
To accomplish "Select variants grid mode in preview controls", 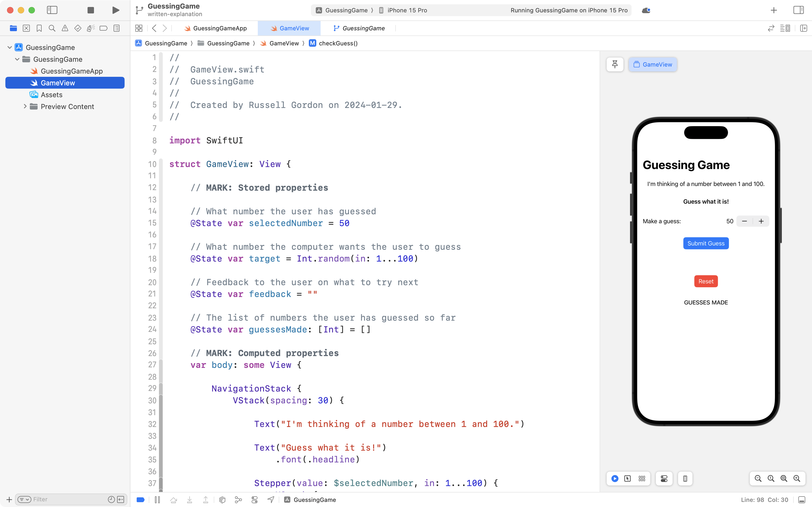I will click(x=642, y=479).
